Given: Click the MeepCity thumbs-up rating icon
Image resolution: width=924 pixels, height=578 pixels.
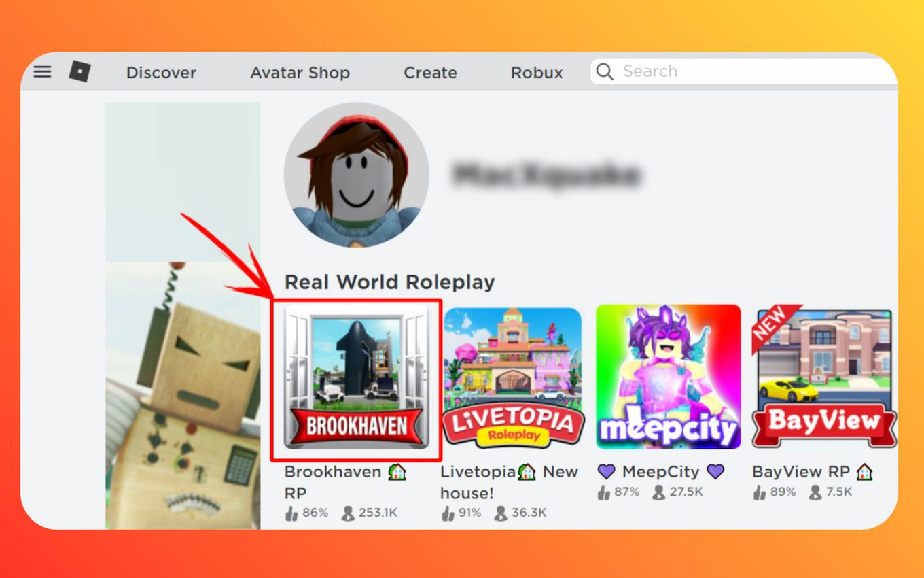Looking at the screenshot, I should click(x=603, y=492).
